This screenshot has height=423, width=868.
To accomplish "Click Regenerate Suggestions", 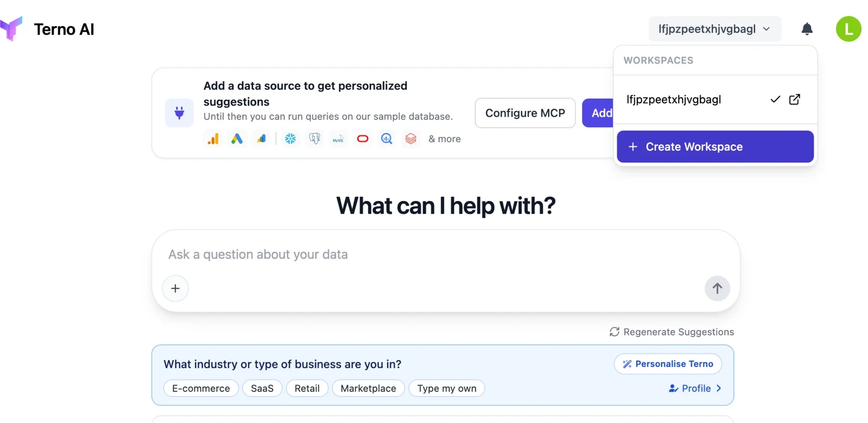I will (x=672, y=332).
